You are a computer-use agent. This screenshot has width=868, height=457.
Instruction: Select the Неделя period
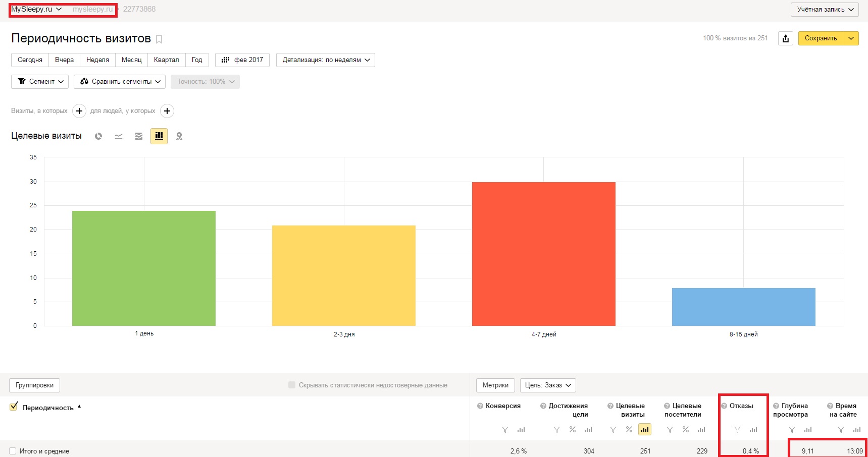point(98,60)
